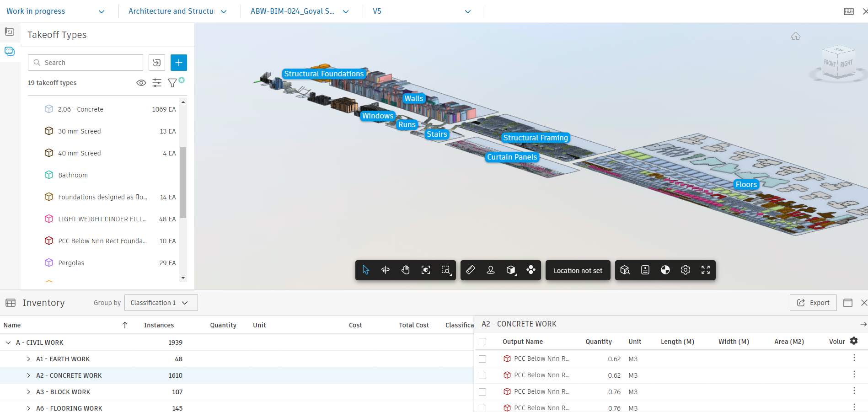Expand the A2 - CONCRETE WORK row
Image resolution: width=868 pixels, height=412 pixels.
pos(28,375)
